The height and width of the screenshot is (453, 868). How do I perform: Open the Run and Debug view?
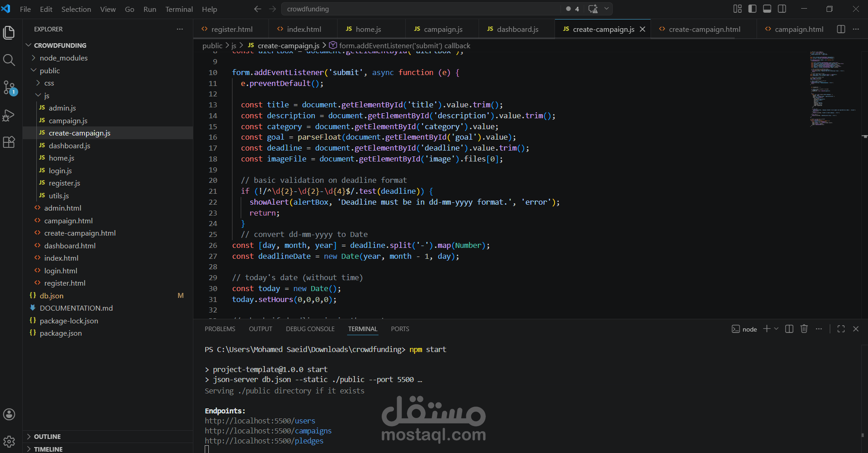[9, 115]
